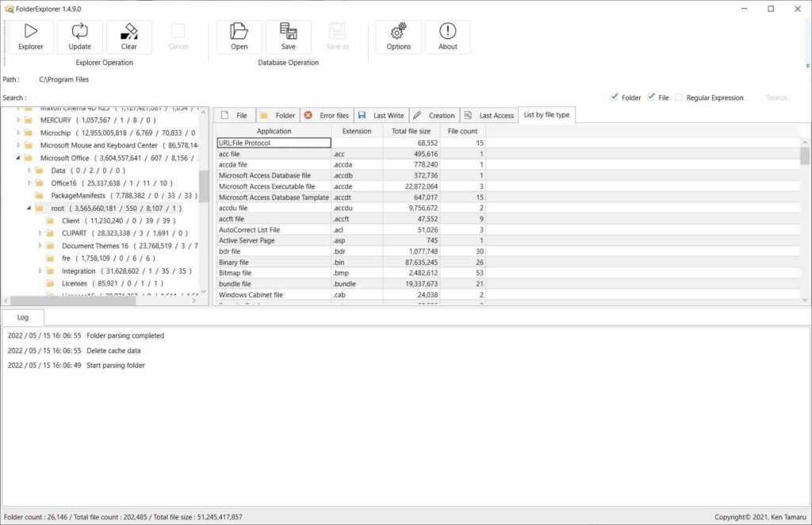Uncheck the Folder search checkbox
The image size is (812, 525).
click(615, 98)
